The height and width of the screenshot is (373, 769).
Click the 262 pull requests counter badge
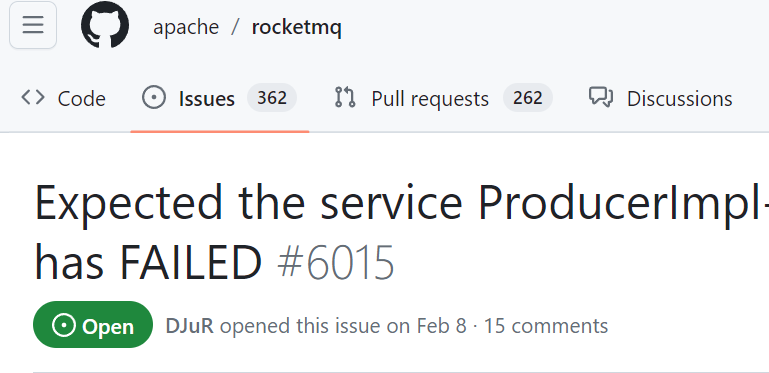pyautogui.click(x=528, y=98)
